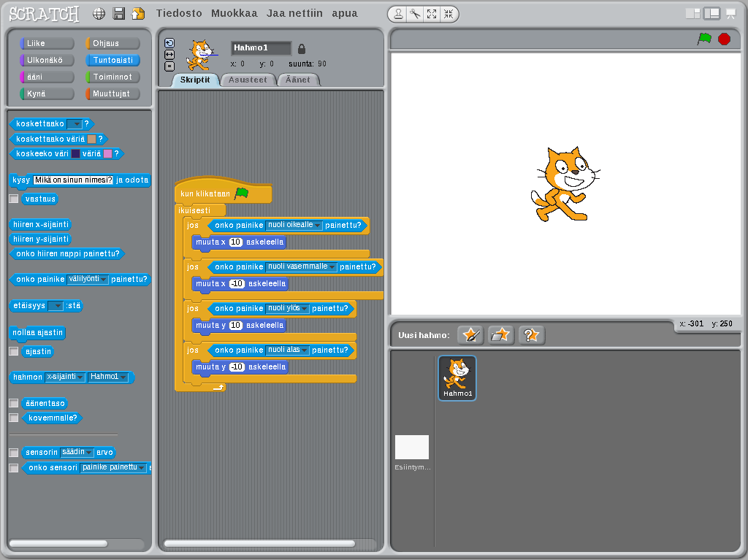The height and width of the screenshot is (560, 748).
Task: Open the Hahmo1 dropdown in hahmon block
Action: 109,377
